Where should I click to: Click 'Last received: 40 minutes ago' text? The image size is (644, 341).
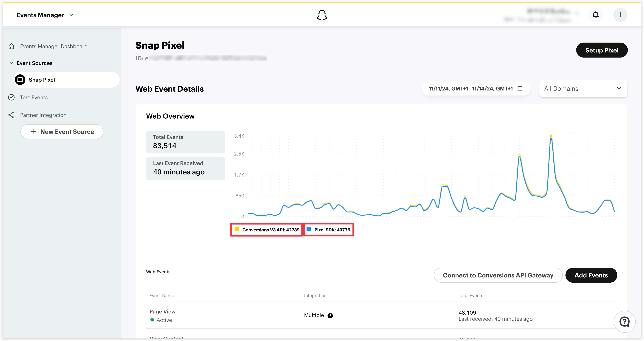pos(495,319)
